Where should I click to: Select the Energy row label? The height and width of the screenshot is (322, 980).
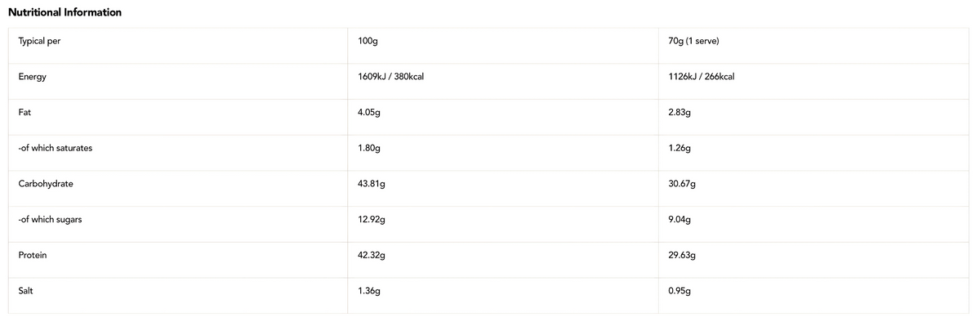click(32, 77)
